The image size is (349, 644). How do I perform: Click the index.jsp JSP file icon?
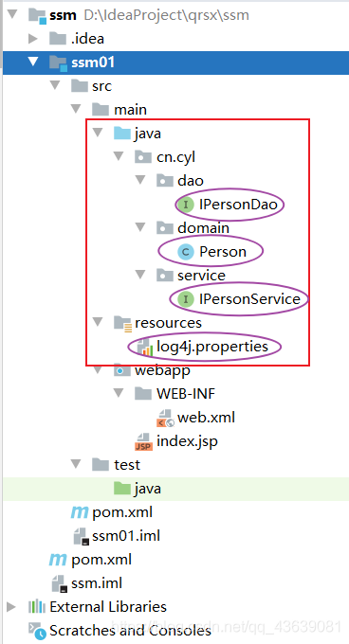click(144, 441)
